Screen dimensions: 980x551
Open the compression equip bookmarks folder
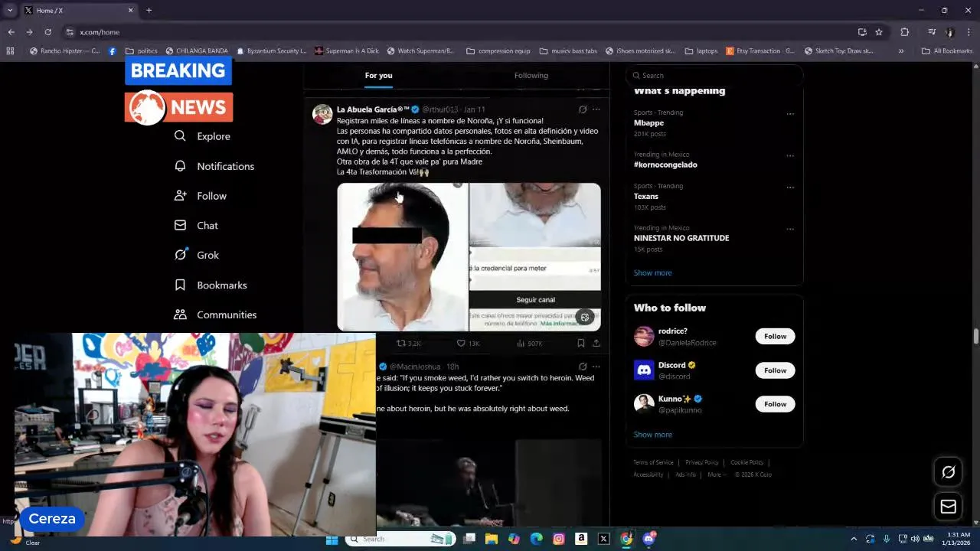click(498, 51)
